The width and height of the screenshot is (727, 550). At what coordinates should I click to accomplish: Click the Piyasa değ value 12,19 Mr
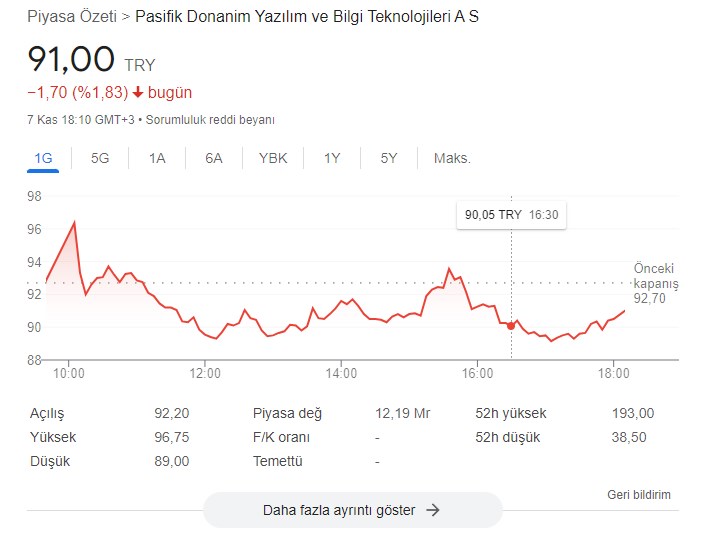tap(402, 413)
